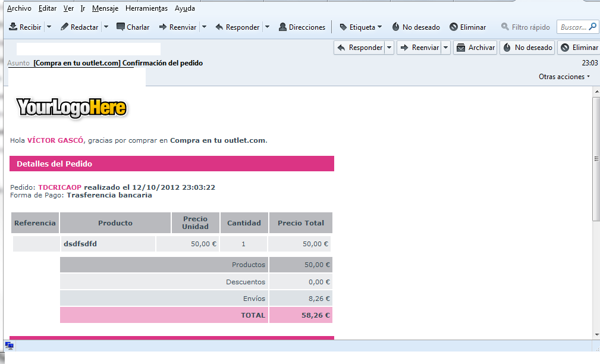Screen dimensions: 600x364
Task: Expand Otras acciones menu
Action: (x=564, y=77)
